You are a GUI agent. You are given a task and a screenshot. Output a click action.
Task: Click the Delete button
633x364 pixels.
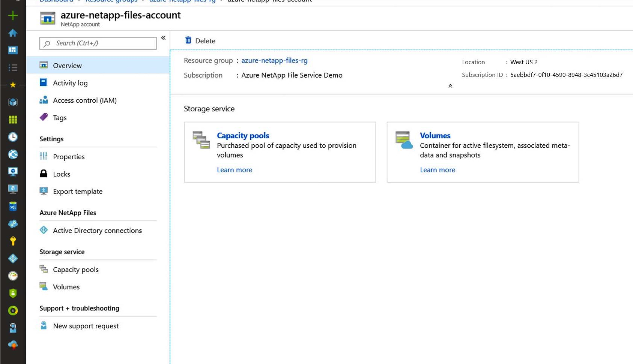click(x=200, y=40)
